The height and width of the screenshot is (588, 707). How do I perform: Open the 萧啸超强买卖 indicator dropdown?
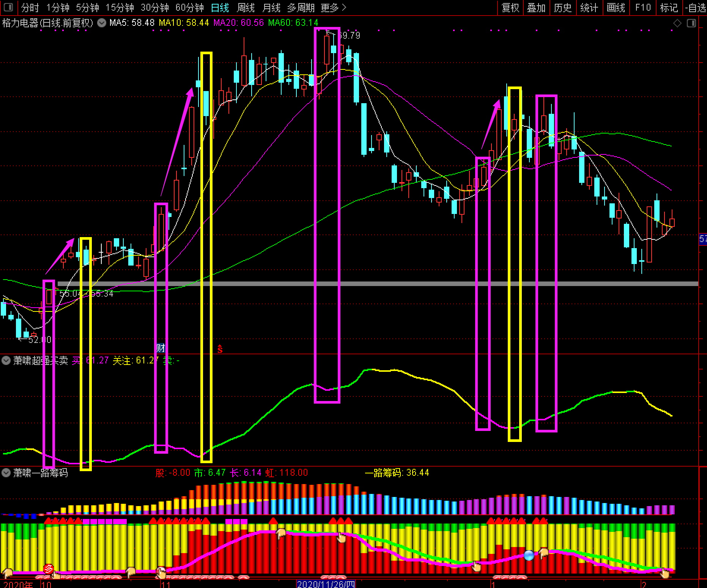click(x=6, y=360)
